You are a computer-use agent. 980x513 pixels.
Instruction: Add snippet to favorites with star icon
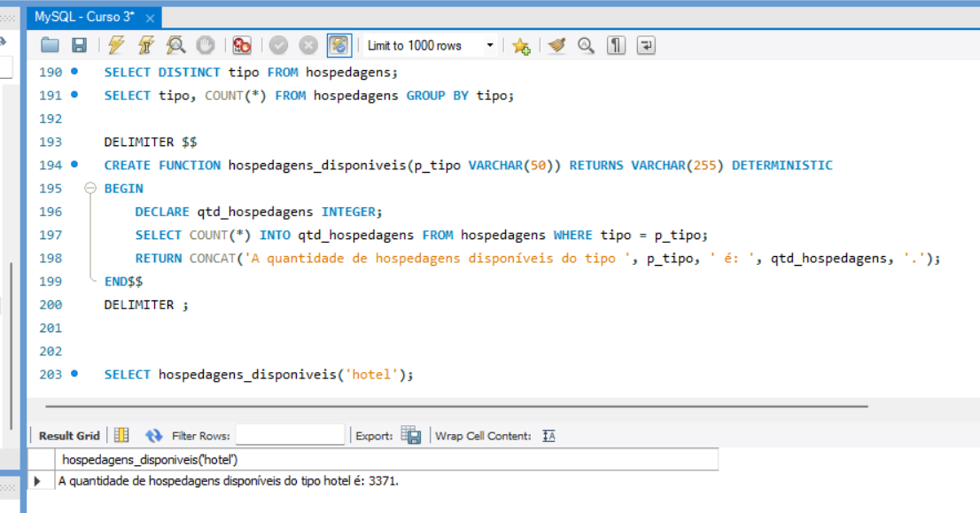tap(521, 46)
